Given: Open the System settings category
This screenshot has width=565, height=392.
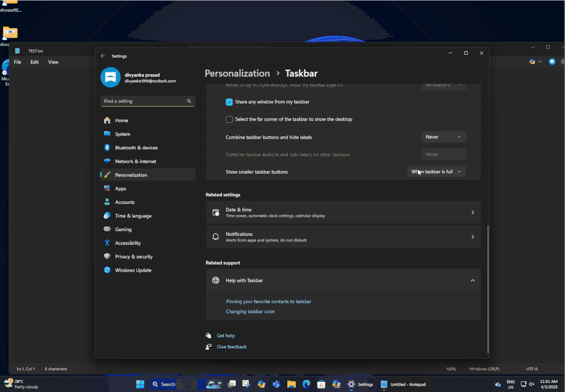Looking at the screenshot, I should [148, 134].
